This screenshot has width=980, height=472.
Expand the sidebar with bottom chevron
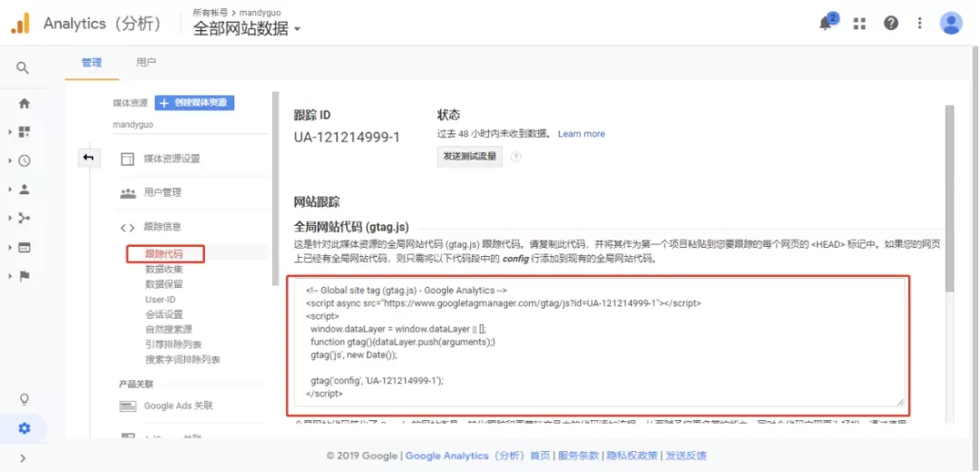[x=23, y=458]
